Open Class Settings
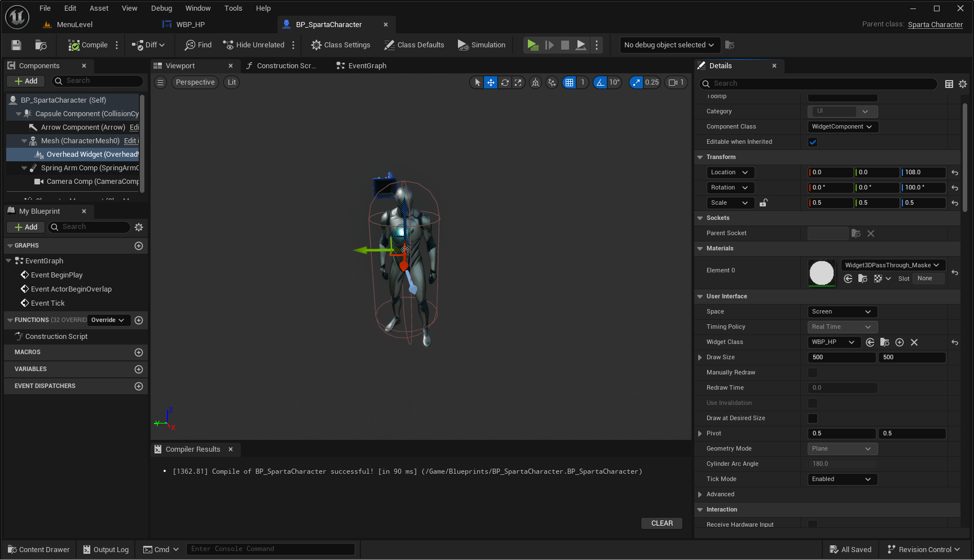Screen dimensions: 974x560 [341, 45]
